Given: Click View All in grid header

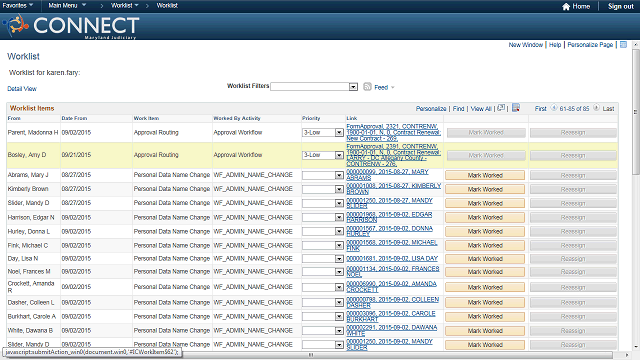Looking at the screenshot, I should (481, 109).
